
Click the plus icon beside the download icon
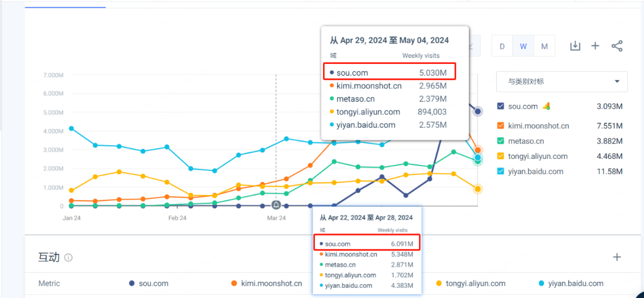[595, 46]
